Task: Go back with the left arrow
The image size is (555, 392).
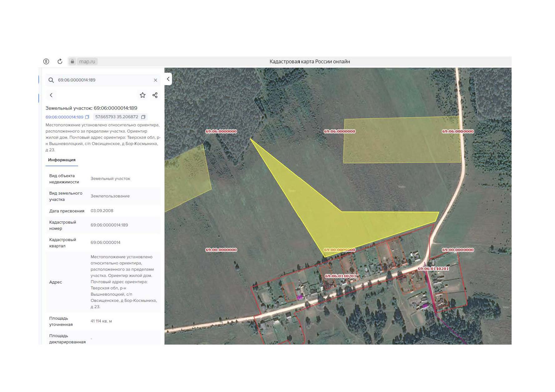Action: coord(51,95)
